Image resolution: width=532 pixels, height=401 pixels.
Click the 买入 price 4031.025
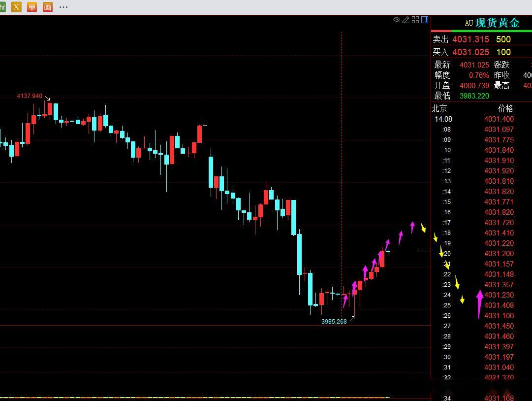point(470,52)
